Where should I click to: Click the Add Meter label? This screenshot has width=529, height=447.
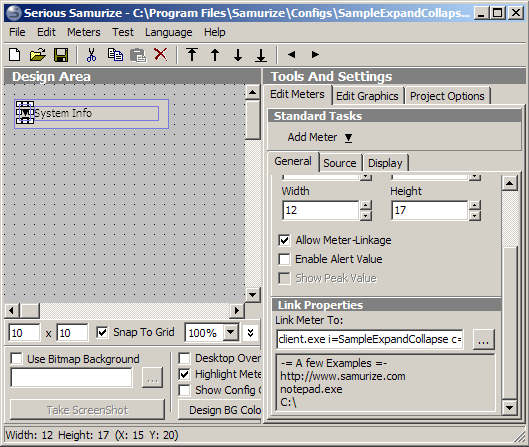pos(312,137)
